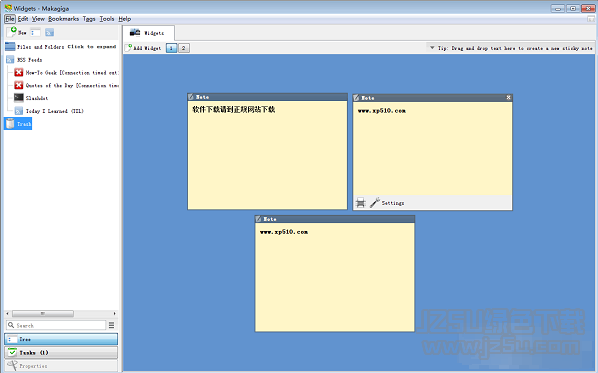The height and width of the screenshot is (373, 598).
Task: Click the sidebar scroll right arrow
Action: pos(114,314)
